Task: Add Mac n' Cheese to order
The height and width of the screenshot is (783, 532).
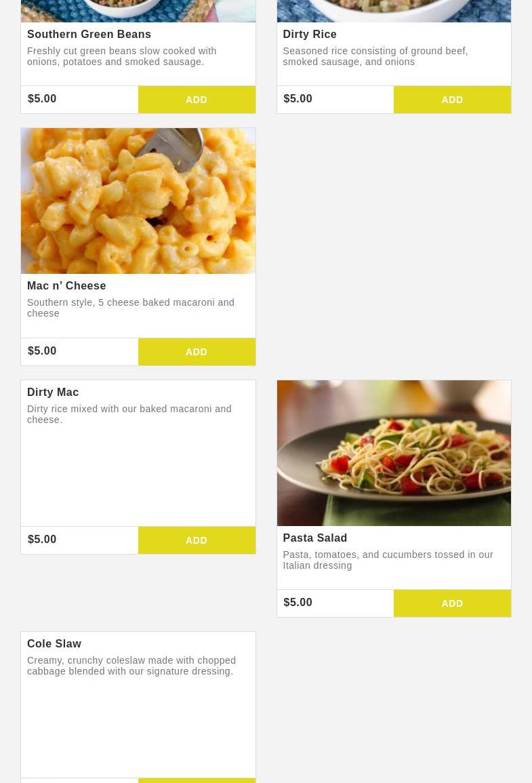Action: tap(197, 352)
